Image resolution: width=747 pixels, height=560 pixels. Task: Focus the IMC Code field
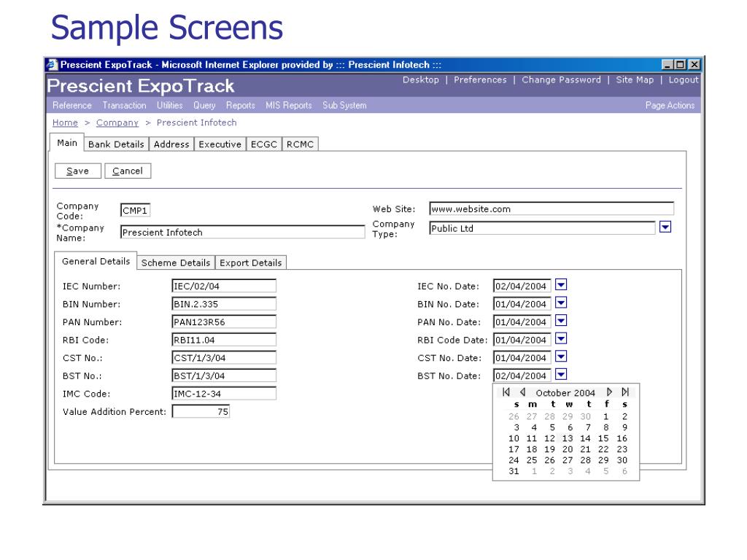coord(224,393)
